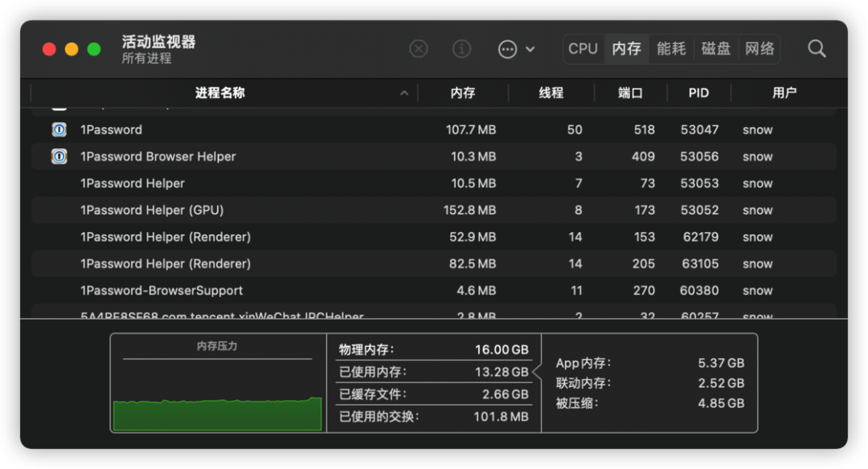
Task: Click the 已缓存文件 2.66 GB value
Action: point(505,394)
